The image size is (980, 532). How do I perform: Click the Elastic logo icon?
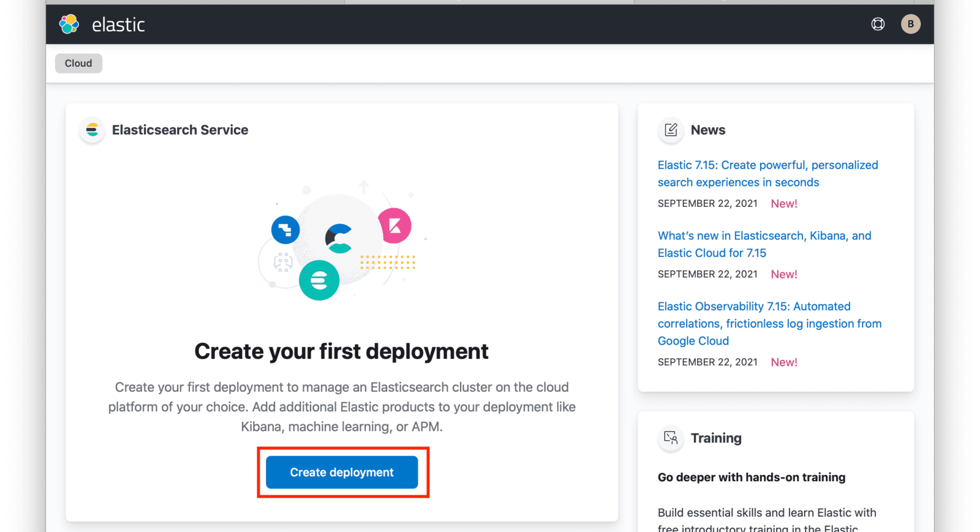click(69, 24)
